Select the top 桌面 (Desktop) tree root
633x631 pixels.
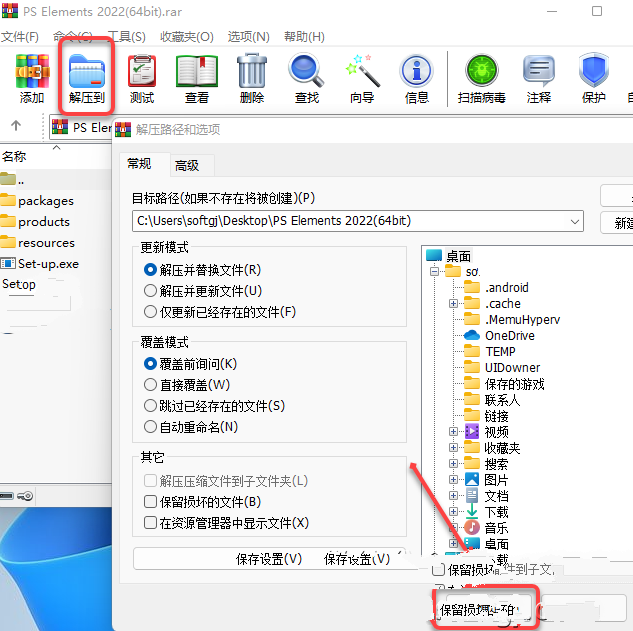click(449, 256)
